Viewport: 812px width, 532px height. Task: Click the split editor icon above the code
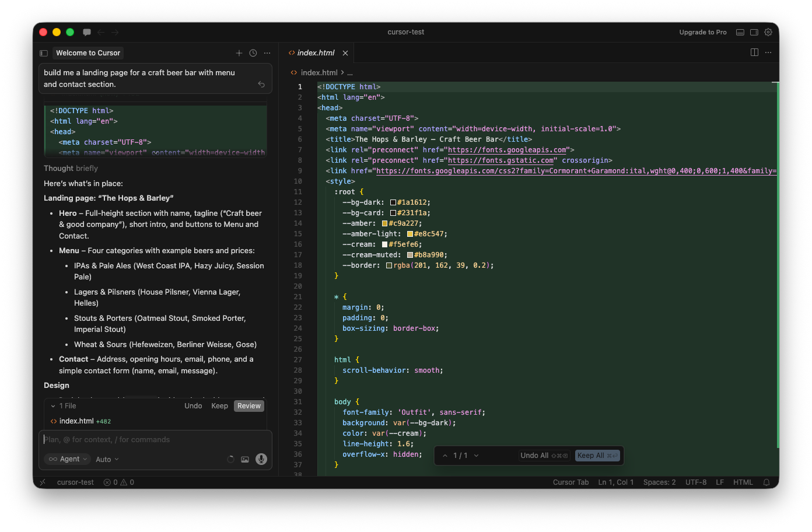(x=754, y=52)
